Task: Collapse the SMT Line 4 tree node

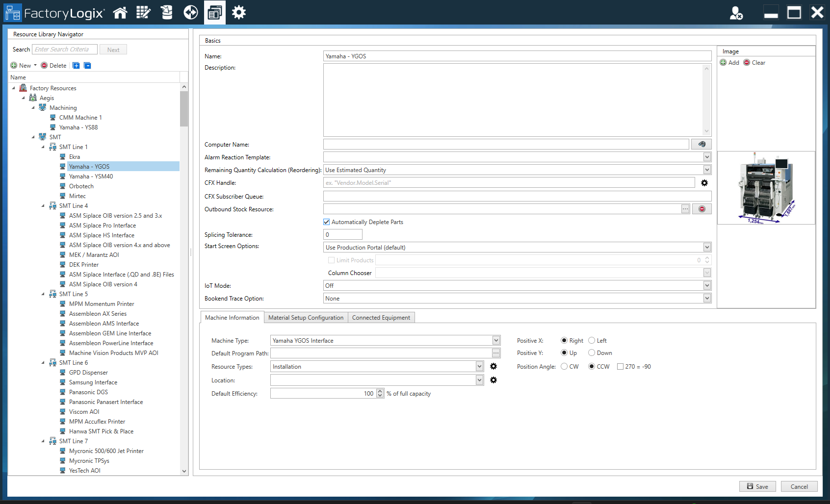Action: [x=44, y=205]
